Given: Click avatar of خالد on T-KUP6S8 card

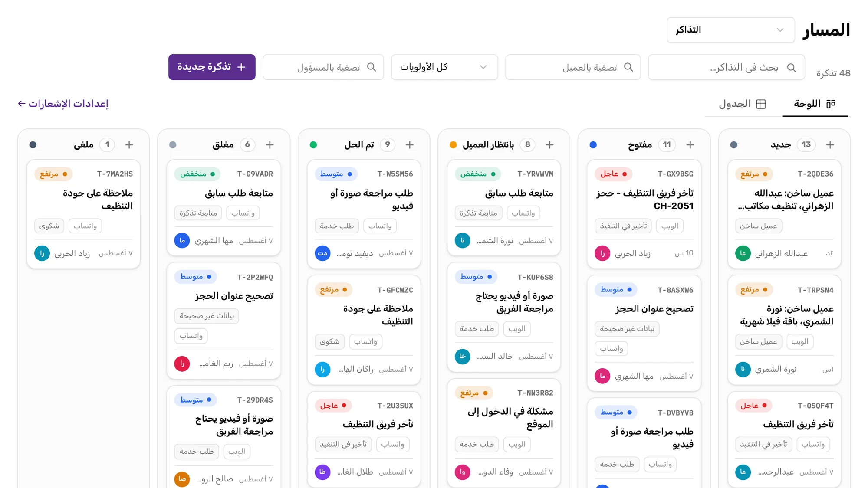Looking at the screenshot, I should pyautogui.click(x=462, y=356).
